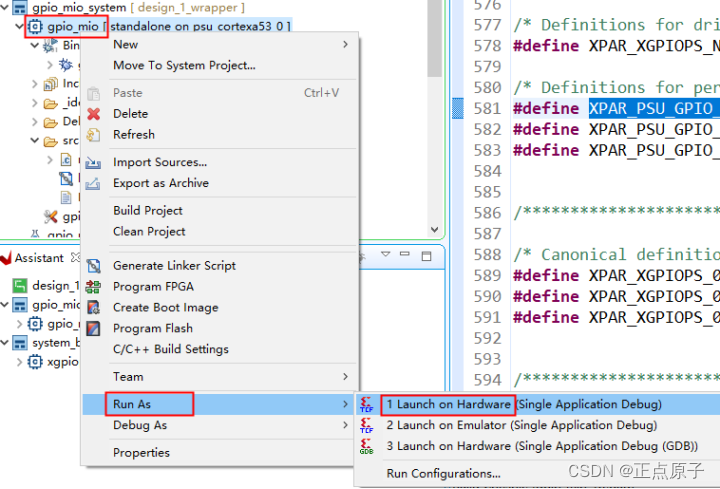The width and height of the screenshot is (720, 489).
Task: Click GDB icon beside third launch option
Action: pyautogui.click(x=366, y=446)
